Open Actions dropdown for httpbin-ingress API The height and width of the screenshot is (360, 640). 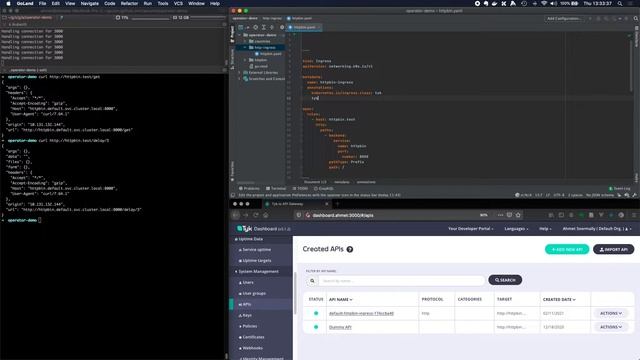tap(611, 313)
